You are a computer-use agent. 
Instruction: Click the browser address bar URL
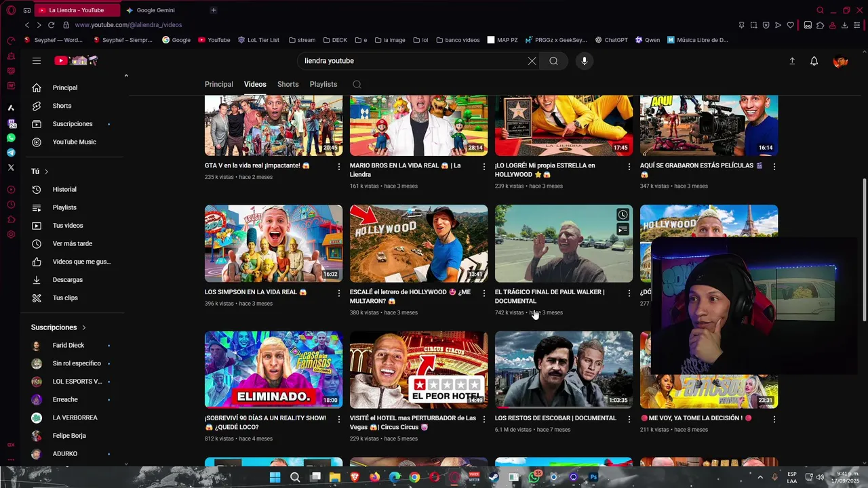(x=128, y=25)
